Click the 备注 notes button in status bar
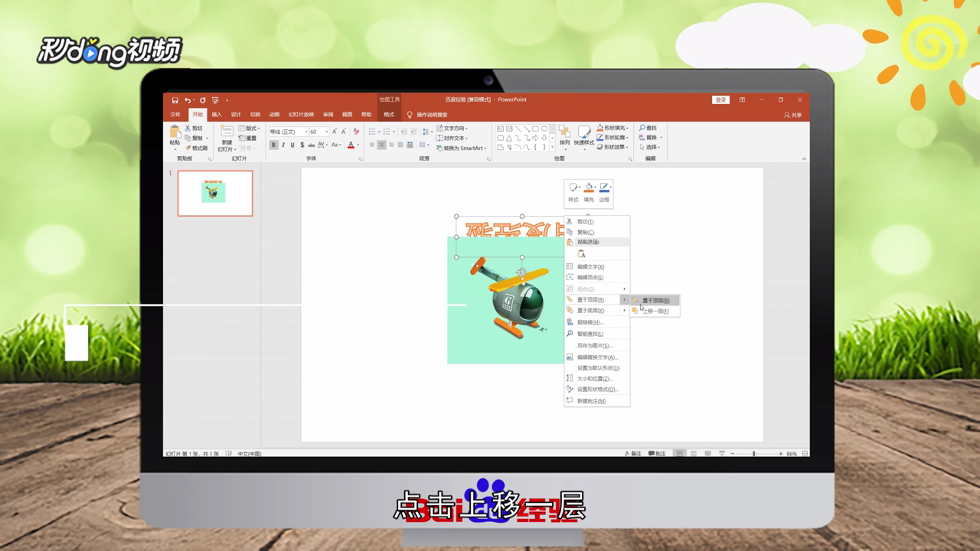 coord(633,454)
